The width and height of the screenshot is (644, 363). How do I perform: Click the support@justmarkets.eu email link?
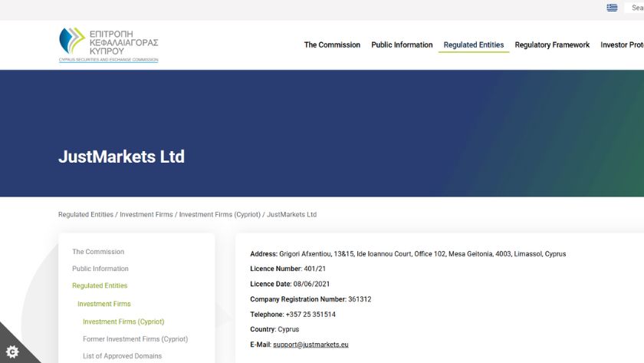[x=310, y=345]
